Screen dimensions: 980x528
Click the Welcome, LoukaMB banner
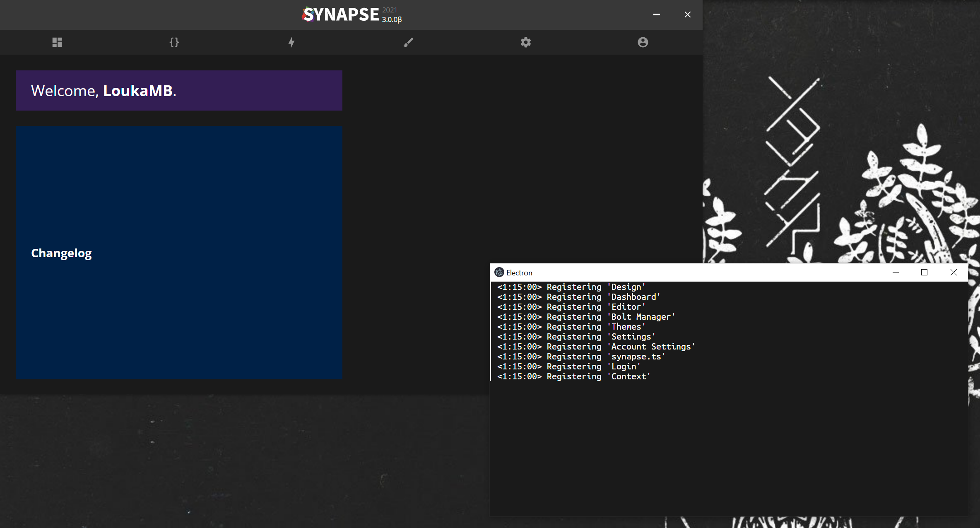[x=179, y=91]
